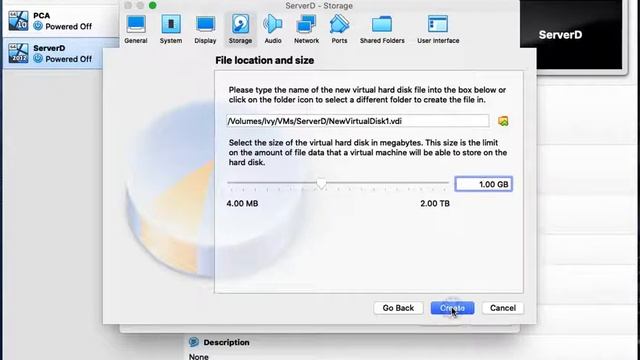Click the PCA Powered Off status icon
Viewport: 640px width, 360px height.
click(x=38, y=26)
